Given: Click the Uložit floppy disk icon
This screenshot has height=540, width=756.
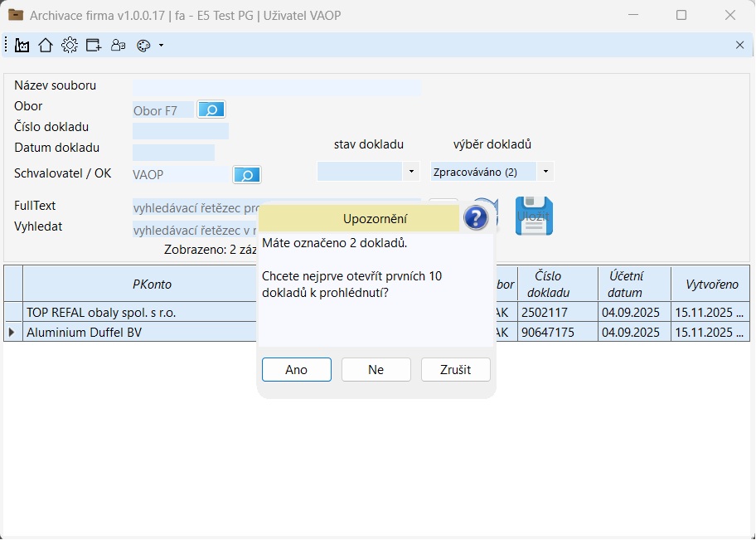Looking at the screenshot, I should point(534,216).
